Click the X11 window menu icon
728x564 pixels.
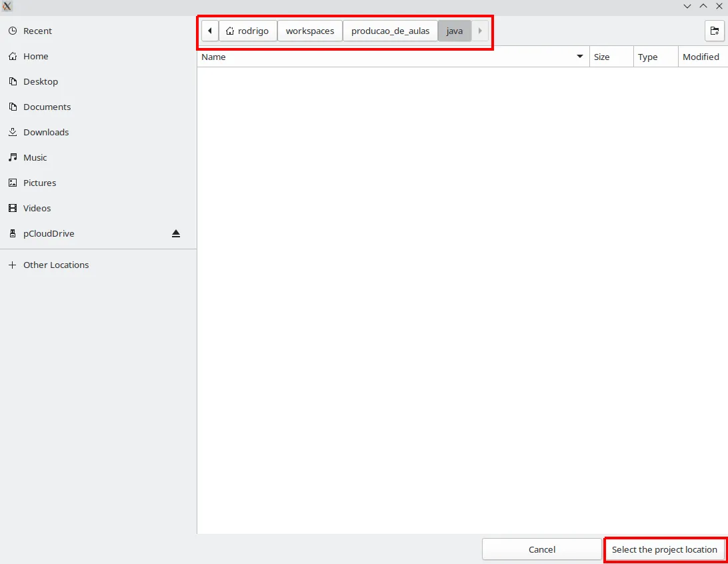point(7,7)
